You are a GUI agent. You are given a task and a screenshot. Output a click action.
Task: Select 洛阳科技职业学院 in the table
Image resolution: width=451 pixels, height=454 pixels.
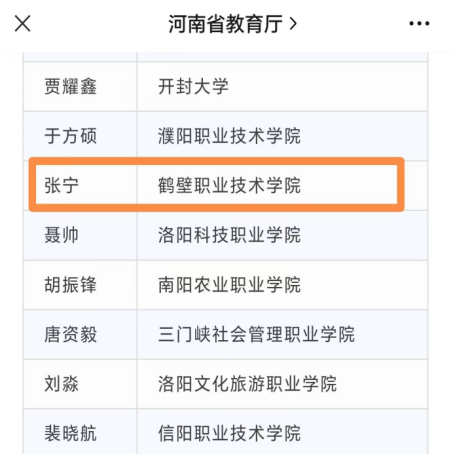click(229, 235)
